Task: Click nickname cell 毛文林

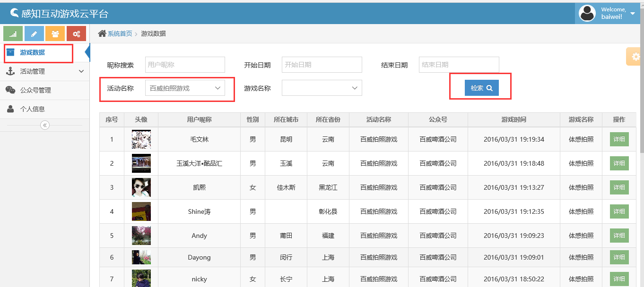Action: [199, 139]
